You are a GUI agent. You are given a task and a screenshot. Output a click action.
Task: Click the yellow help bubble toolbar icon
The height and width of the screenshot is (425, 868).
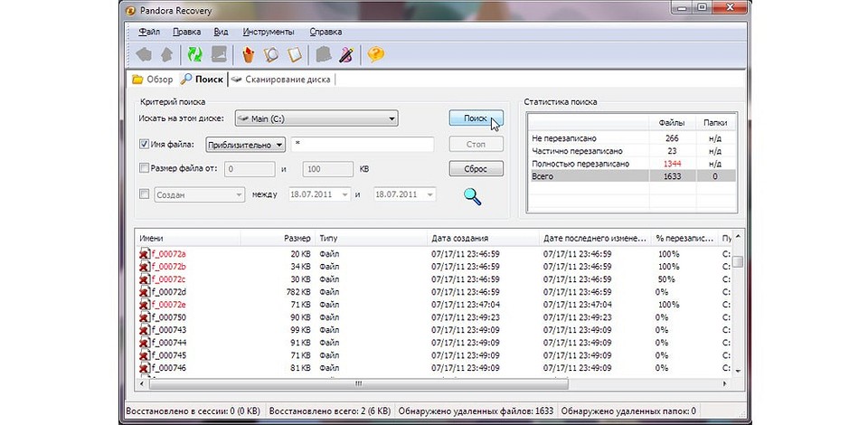(x=376, y=55)
